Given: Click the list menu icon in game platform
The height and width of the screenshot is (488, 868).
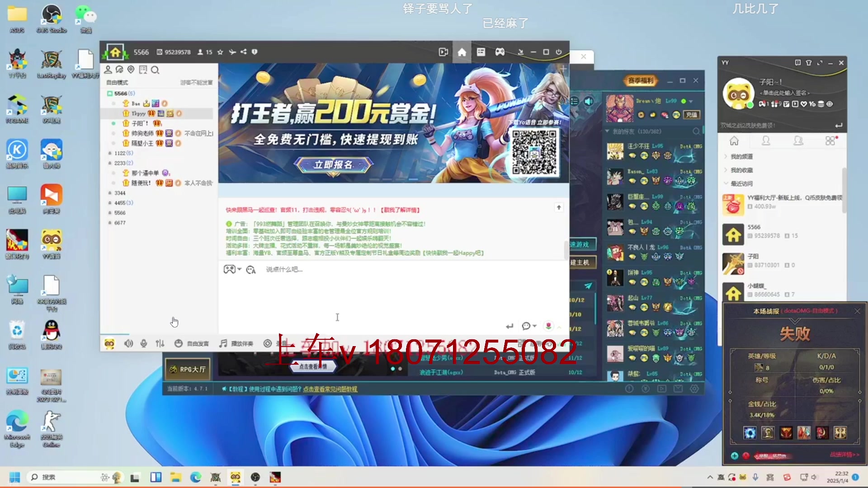Looking at the screenshot, I should point(574,101).
